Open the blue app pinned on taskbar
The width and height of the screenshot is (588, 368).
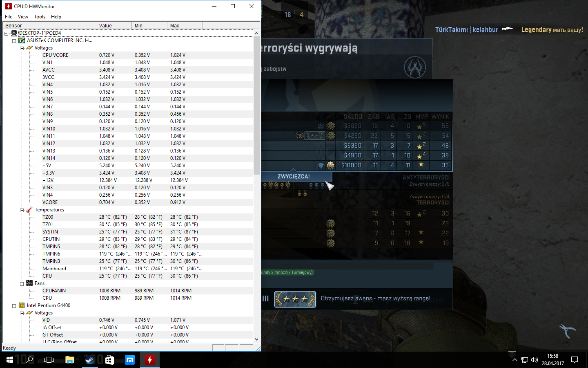click(129, 360)
